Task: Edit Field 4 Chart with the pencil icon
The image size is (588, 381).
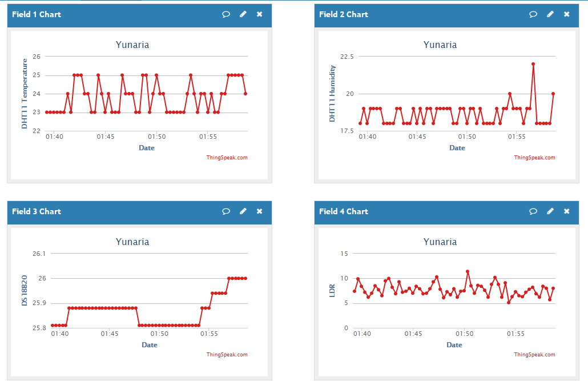Action: tap(550, 211)
